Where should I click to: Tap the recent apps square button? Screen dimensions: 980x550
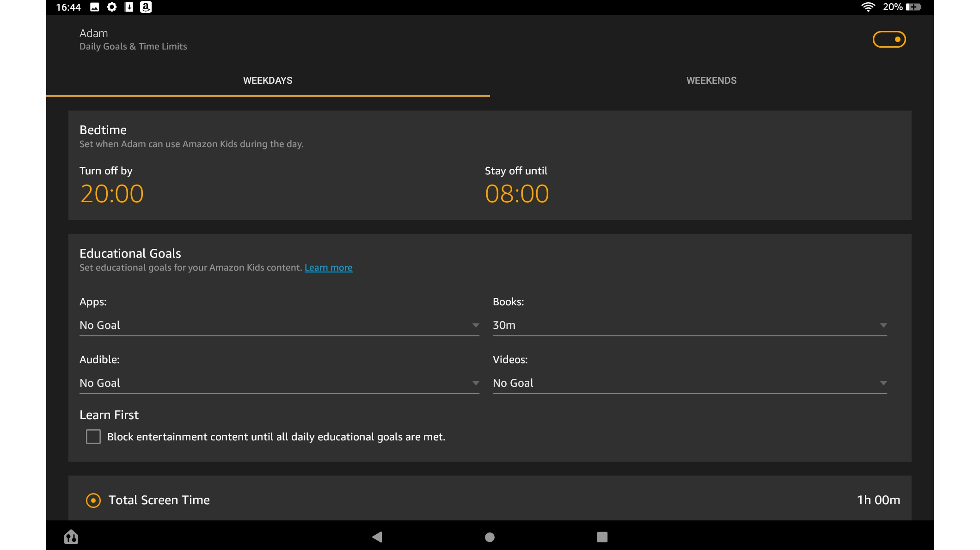click(x=602, y=537)
